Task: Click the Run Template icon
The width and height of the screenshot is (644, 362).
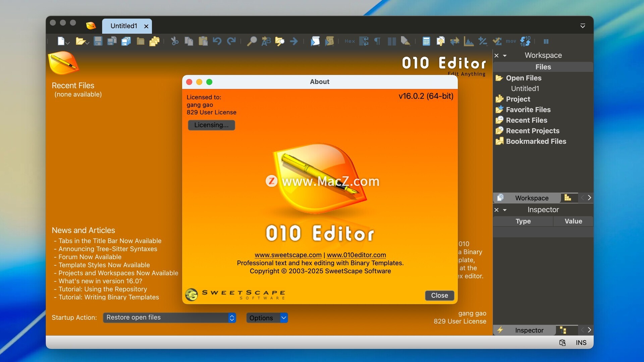Action: click(330, 41)
